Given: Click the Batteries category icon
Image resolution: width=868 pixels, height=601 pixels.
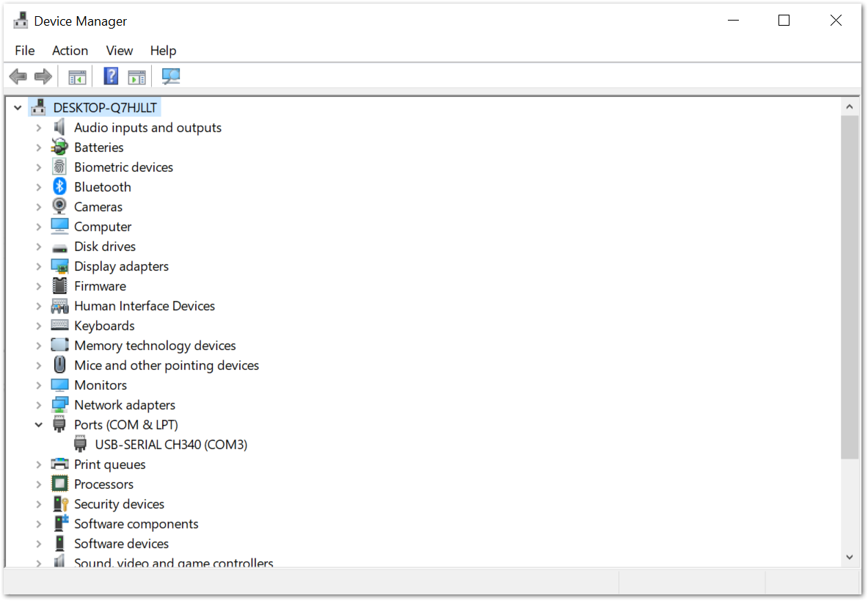Looking at the screenshot, I should click(59, 147).
